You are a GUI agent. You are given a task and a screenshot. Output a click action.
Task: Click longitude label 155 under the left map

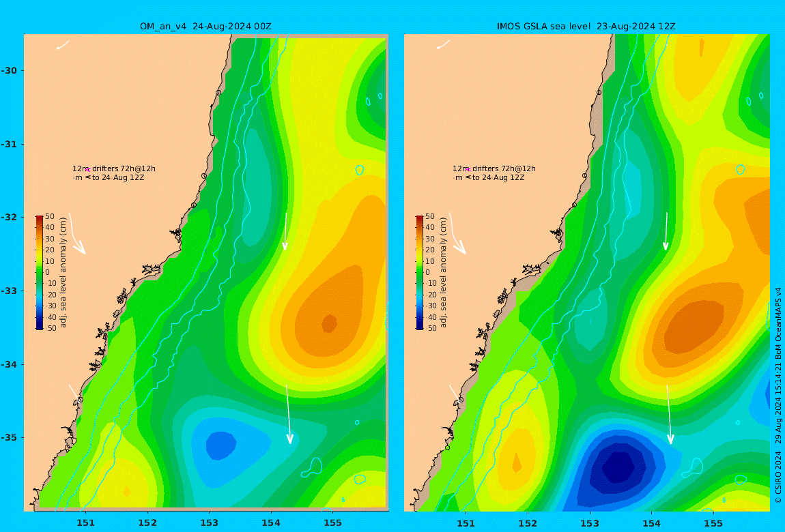click(x=333, y=523)
